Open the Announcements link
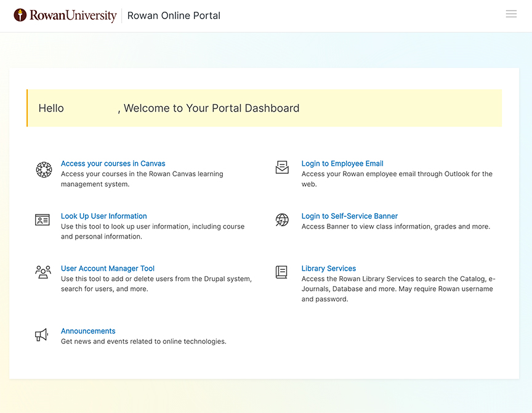The width and height of the screenshot is (532, 413). point(88,331)
